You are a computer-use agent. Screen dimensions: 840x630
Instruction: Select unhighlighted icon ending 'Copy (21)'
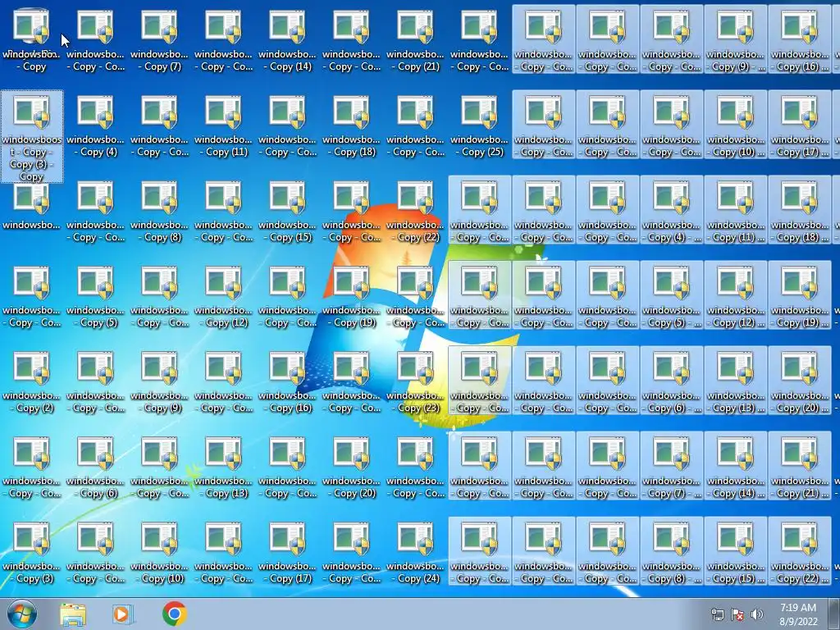(415, 41)
